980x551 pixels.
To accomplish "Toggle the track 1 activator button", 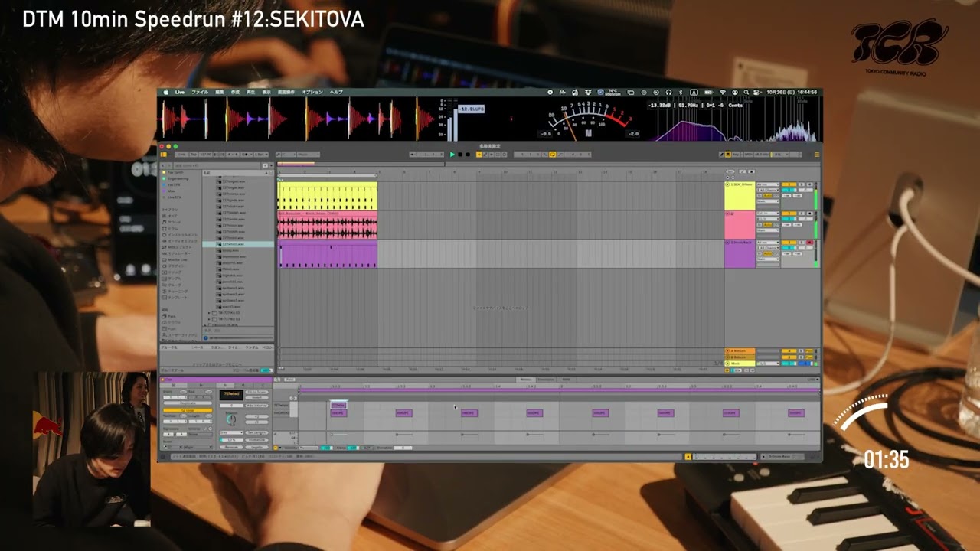I will coord(789,184).
